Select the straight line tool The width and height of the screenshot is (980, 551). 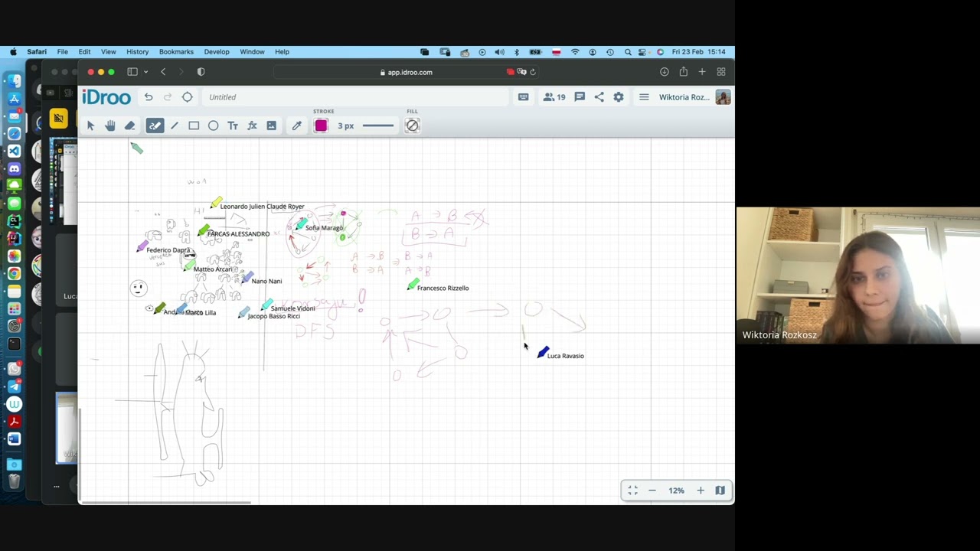click(175, 126)
